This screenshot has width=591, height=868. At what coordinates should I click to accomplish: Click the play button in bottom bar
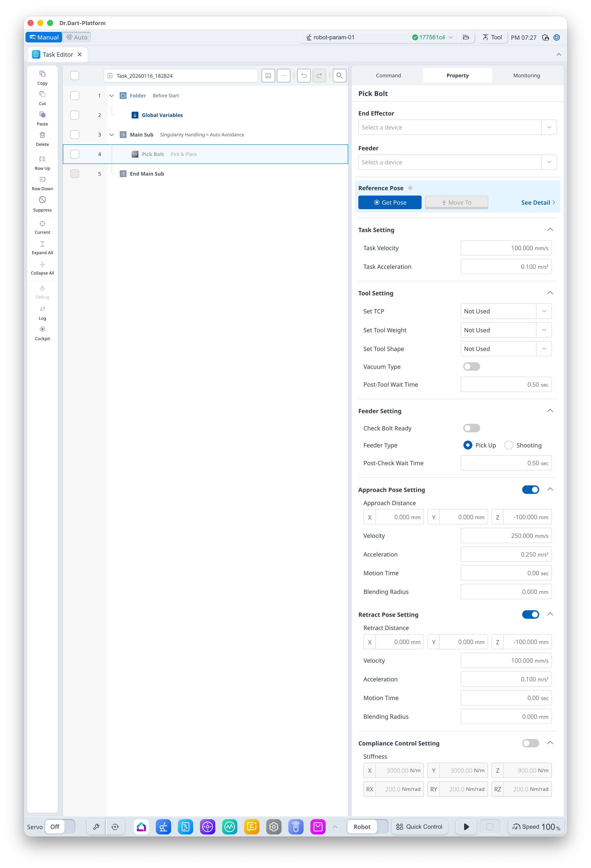coord(466,827)
